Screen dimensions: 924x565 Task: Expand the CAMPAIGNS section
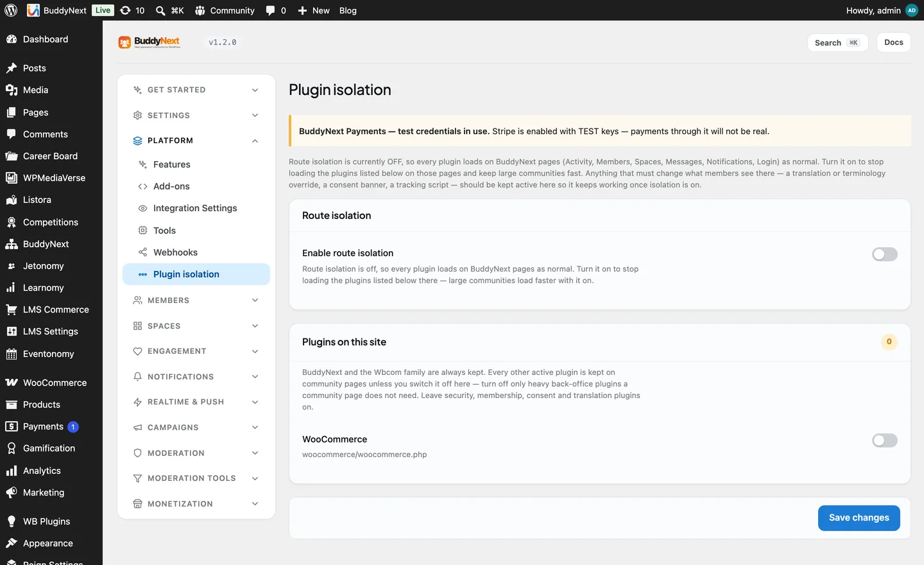(x=196, y=428)
